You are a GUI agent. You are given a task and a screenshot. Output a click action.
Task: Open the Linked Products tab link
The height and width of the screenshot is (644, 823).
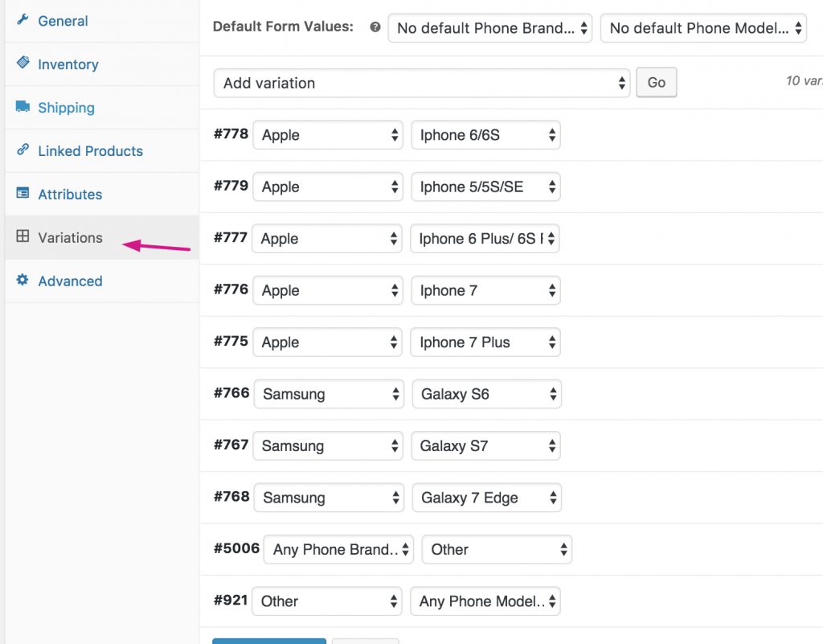tap(90, 151)
